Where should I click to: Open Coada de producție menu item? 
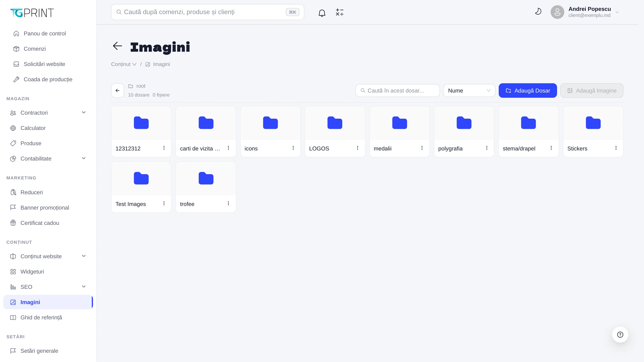(x=48, y=79)
